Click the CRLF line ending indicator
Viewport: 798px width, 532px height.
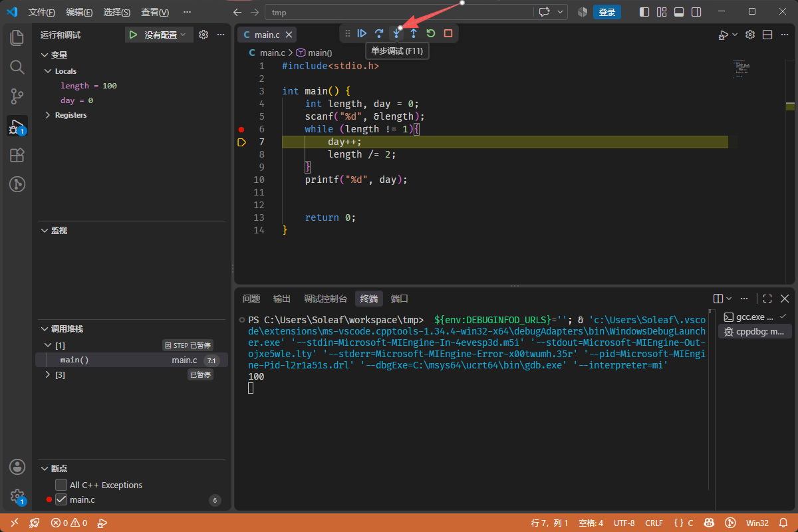654,523
